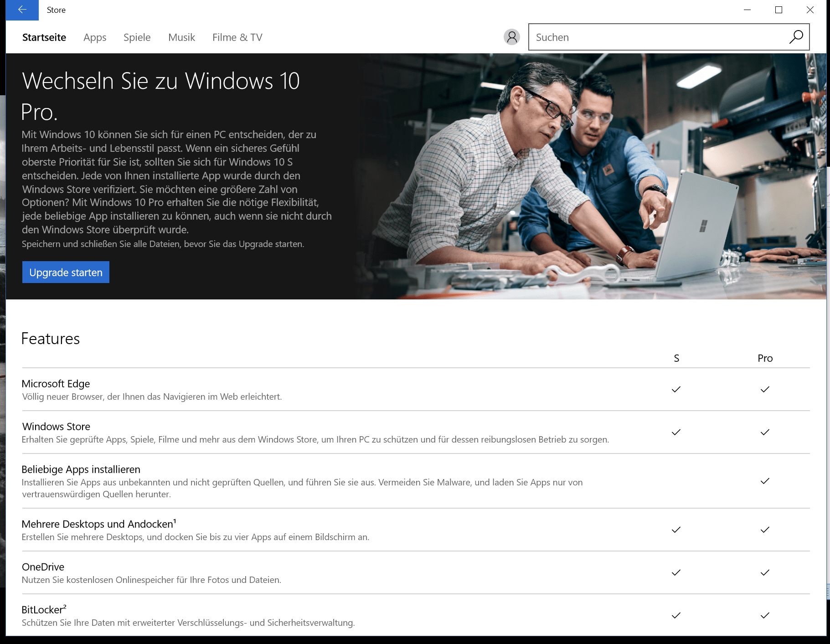This screenshot has width=830, height=644.
Task: Click the OneDrive feature title
Action: 43,567
